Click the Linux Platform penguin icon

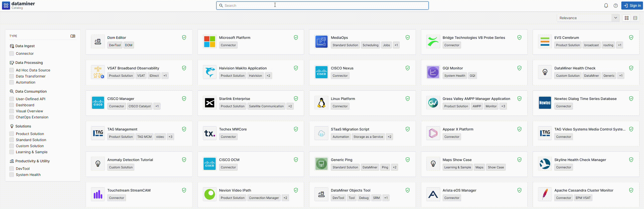click(x=321, y=103)
